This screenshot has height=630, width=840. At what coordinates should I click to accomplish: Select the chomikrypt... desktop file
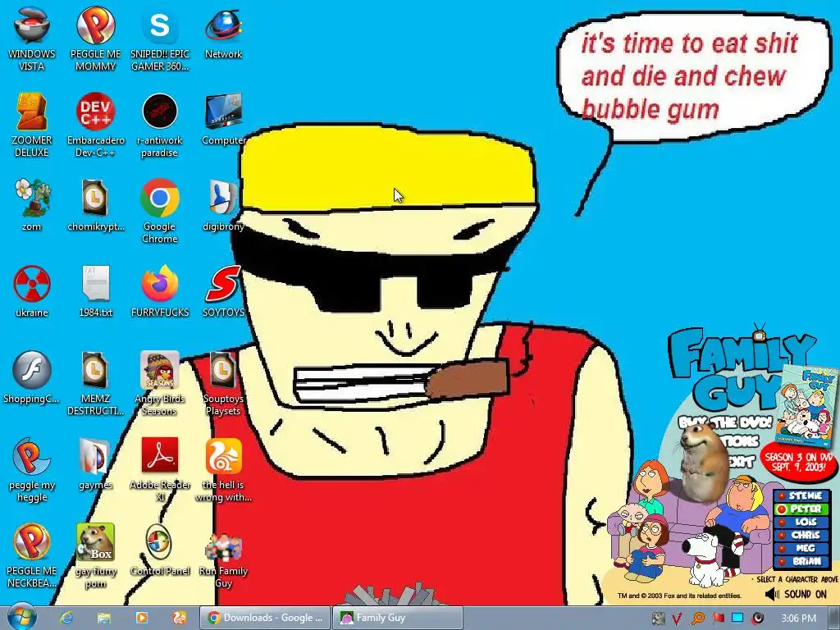(x=95, y=204)
